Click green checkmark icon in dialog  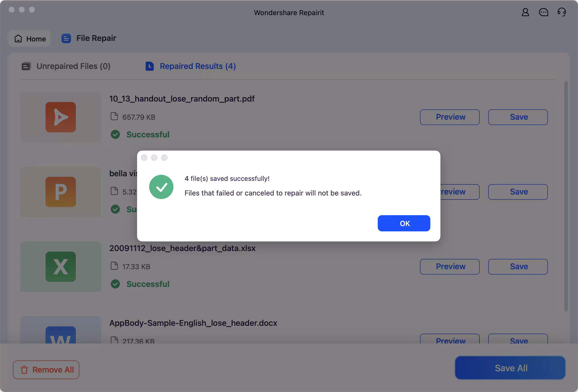pyautogui.click(x=161, y=187)
